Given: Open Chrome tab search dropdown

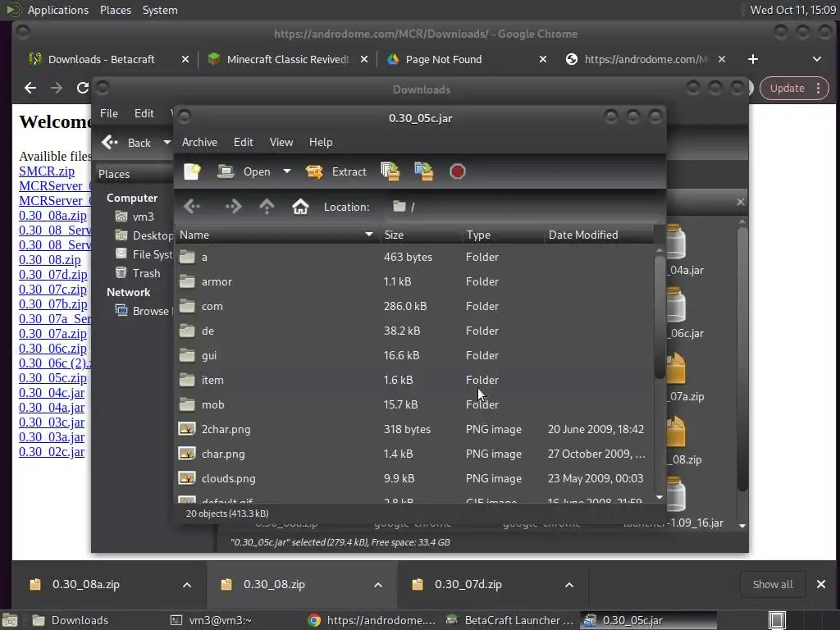Looking at the screenshot, I should (x=817, y=59).
